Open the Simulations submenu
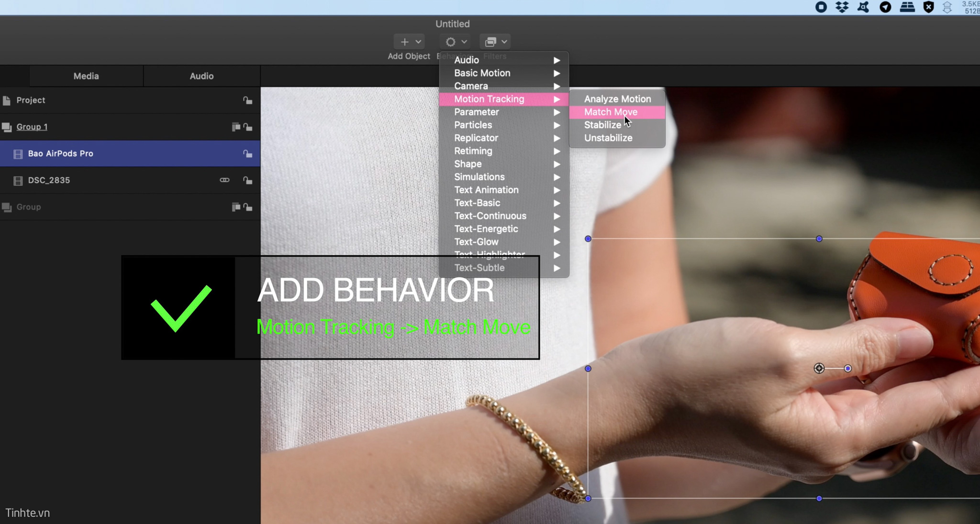The width and height of the screenshot is (980, 524). pos(504,177)
